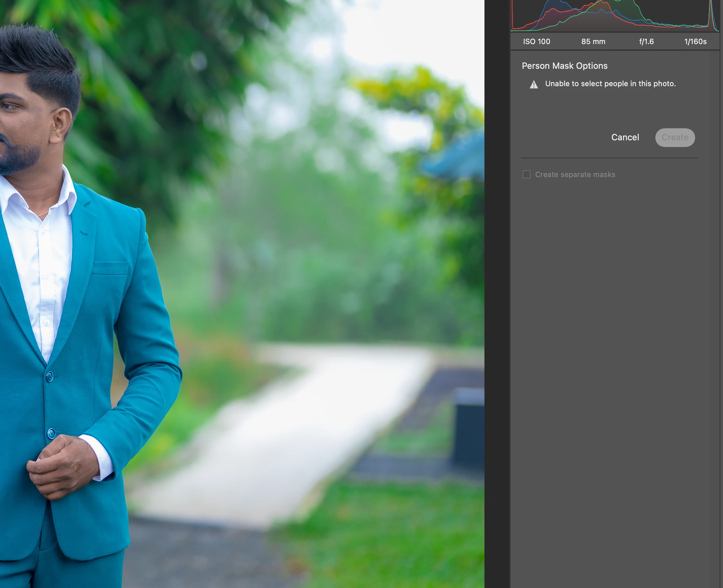Click the Person Mask Options heading

[564, 66]
